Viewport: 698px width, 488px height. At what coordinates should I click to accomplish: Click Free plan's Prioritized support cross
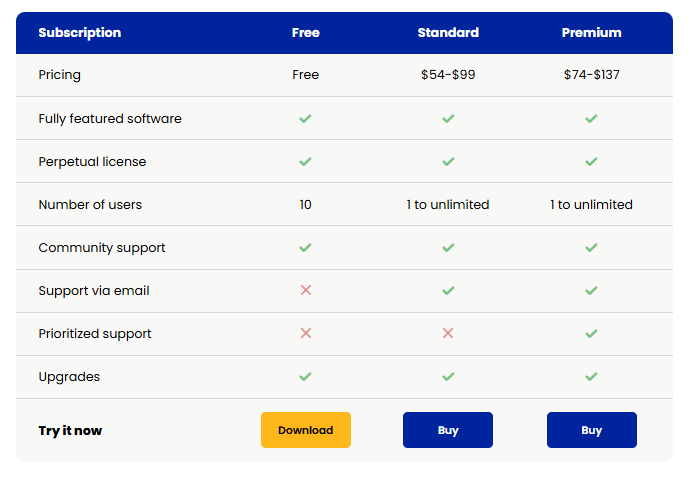pos(305,333)
